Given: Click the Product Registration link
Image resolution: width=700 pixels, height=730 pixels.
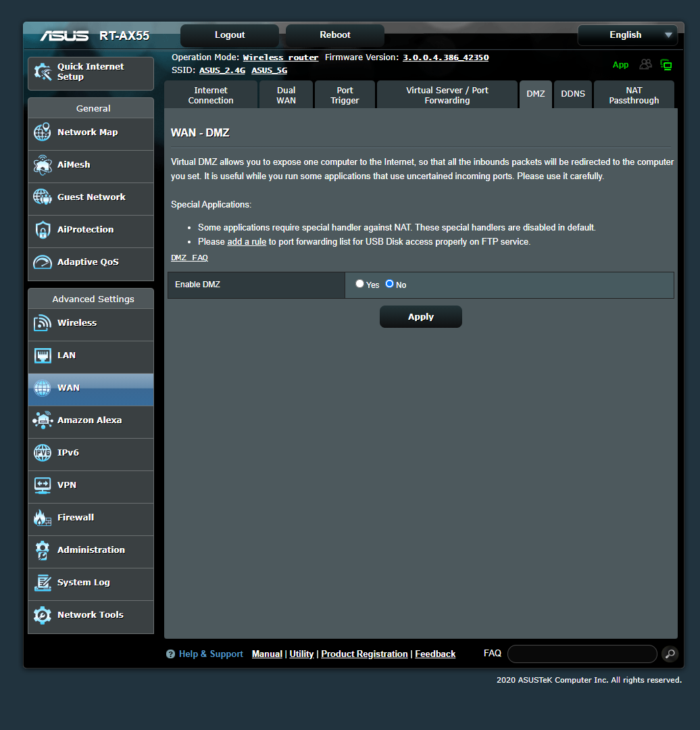Looking at the screenshot, I should pos(364,654).
